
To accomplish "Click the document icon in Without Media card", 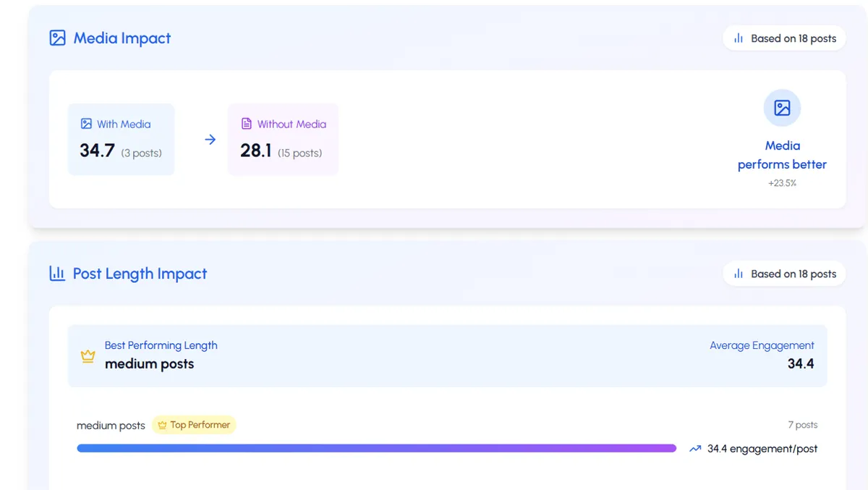I will pos(248,124).
